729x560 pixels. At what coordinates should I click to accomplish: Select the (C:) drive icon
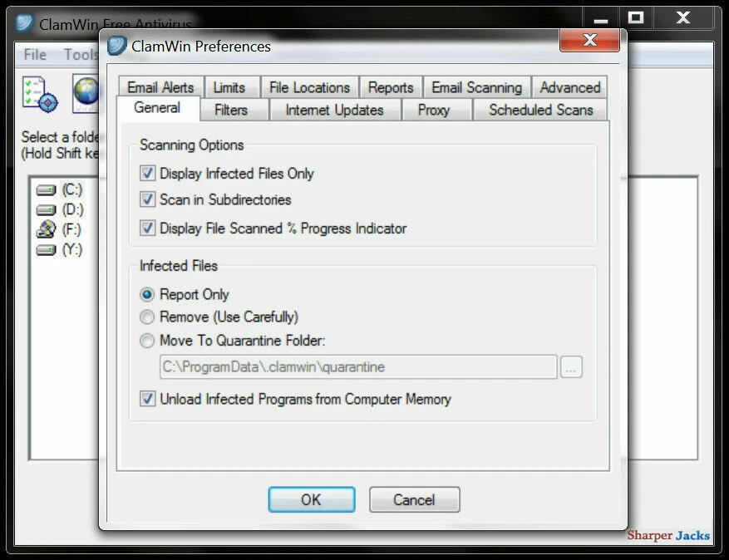46,189
